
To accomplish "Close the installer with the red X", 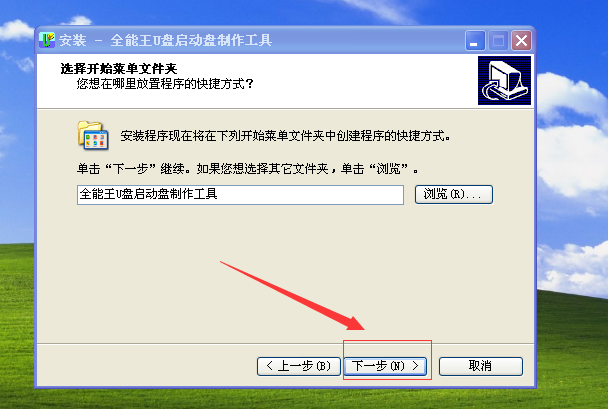I will (521, 40).
